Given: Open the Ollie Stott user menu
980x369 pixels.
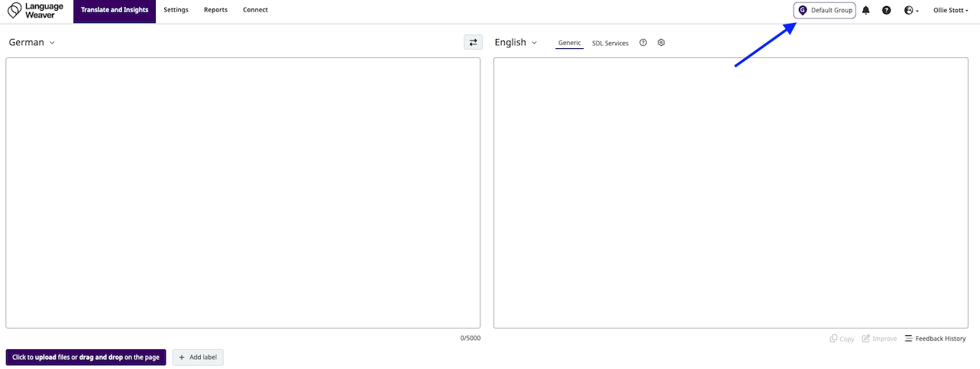Looking at the screenshot, I should click(x=950, y=11).
